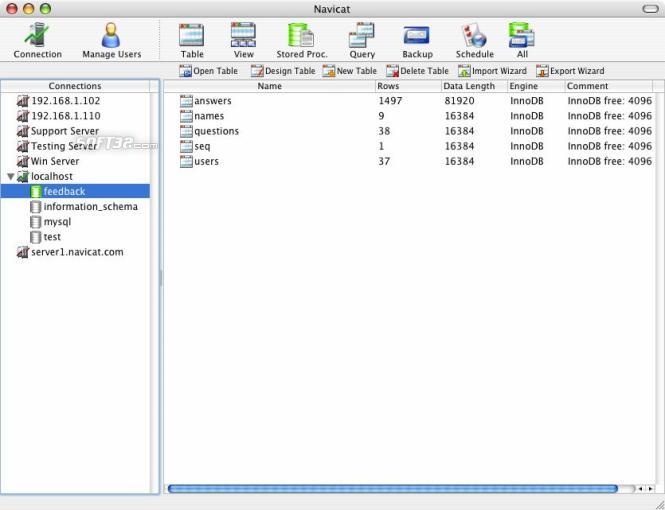The width and height of the screenshot is (665, 510).
Task: Select the Backup toolbar icon
Action: 417,41
